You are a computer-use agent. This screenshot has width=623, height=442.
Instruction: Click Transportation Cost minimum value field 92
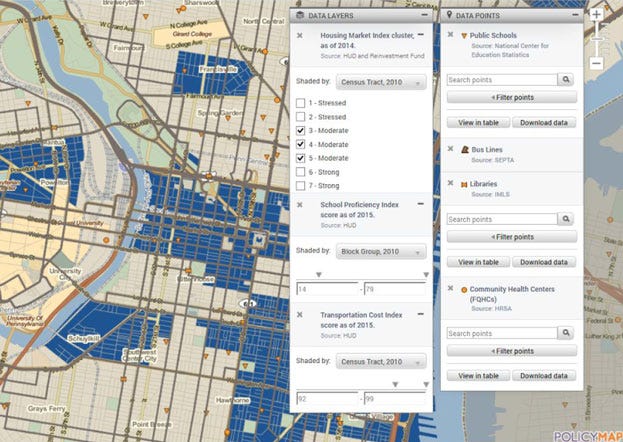[x=327, y=399]
